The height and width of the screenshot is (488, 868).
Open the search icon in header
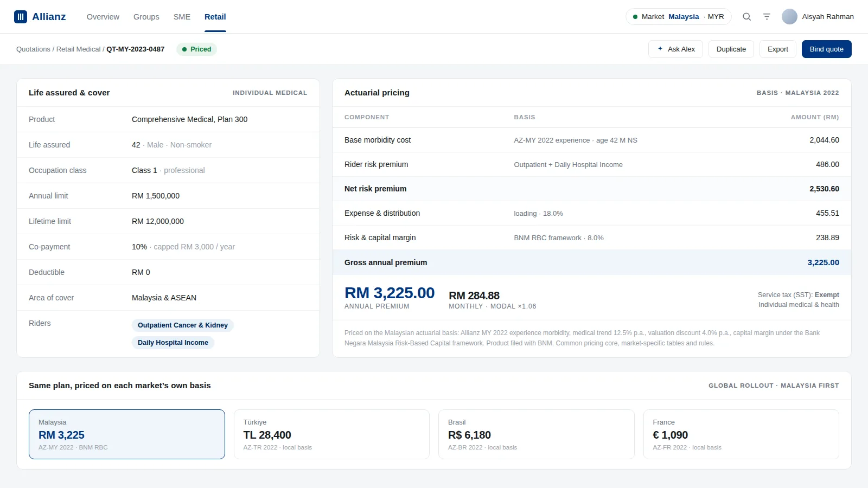tap(747, 17)
